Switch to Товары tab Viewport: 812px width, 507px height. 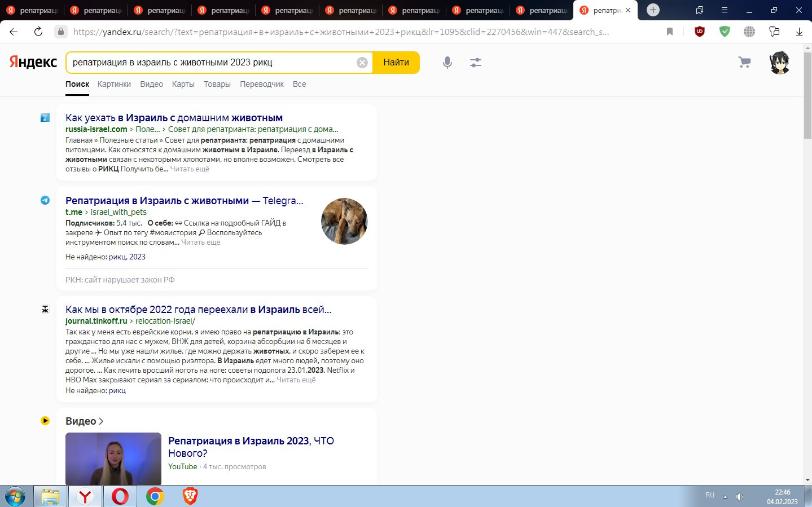point(217,84)
